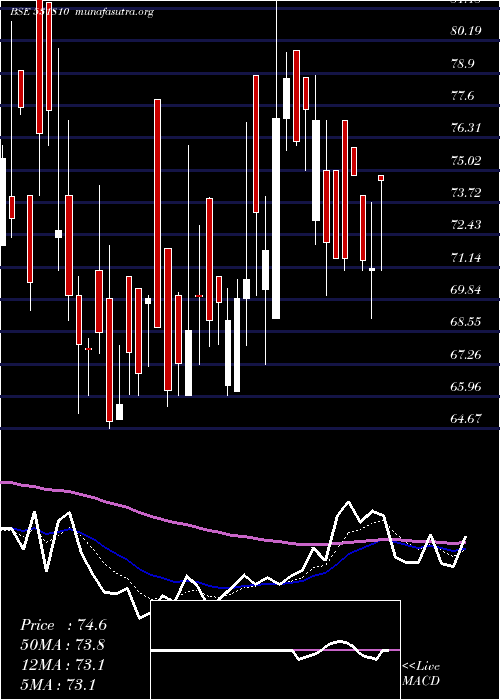
Task: Click the Price : 74.6 readout
Action: coord(63,625)
